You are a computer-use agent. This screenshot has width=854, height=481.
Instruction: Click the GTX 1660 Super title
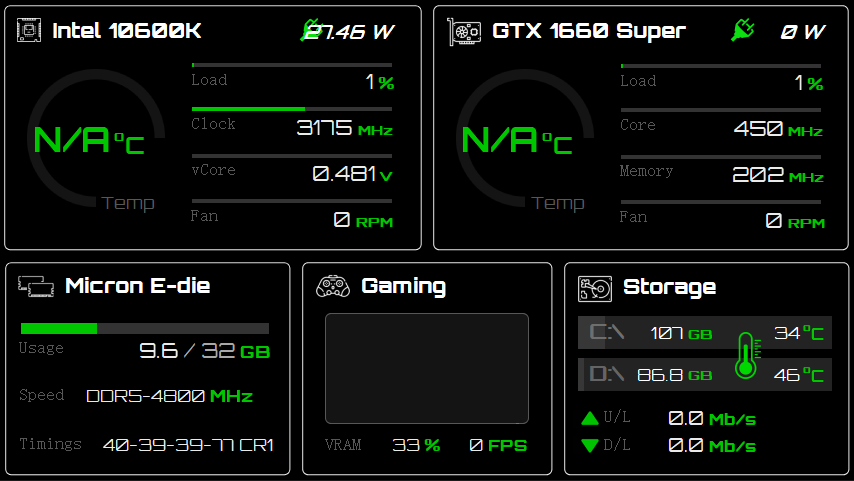point(589,31)
